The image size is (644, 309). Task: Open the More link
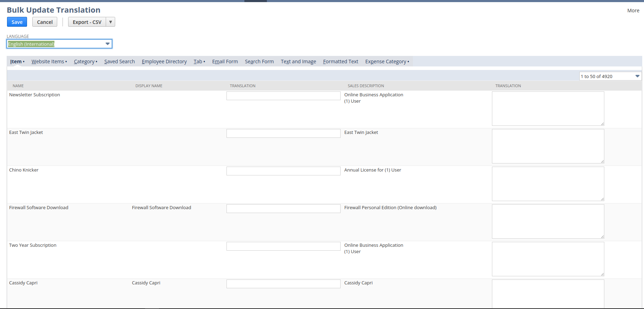[633, 11]
